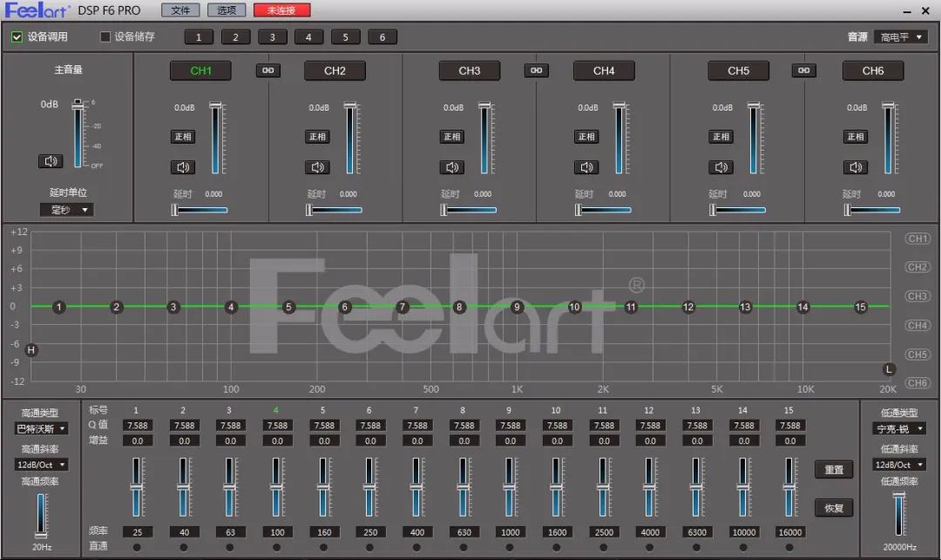The height and width of the screenshot is (560, 941).
Task: Open the 音源 source dropdown
Action: (901, 37)
